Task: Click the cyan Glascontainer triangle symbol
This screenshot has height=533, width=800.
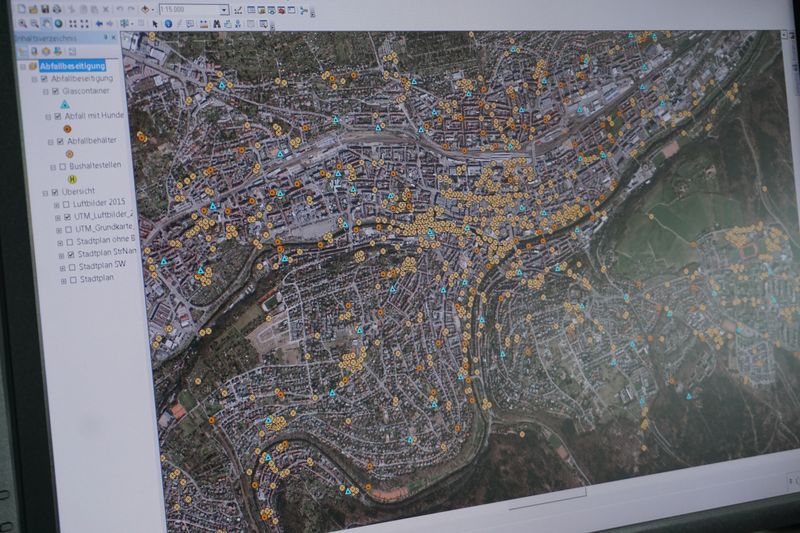Action: point(65,104)
